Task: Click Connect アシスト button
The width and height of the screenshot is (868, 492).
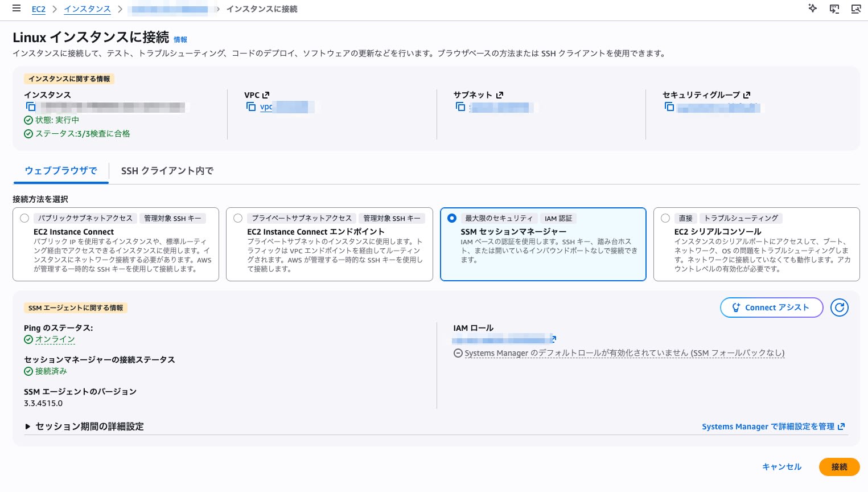Action: (771, 307)
